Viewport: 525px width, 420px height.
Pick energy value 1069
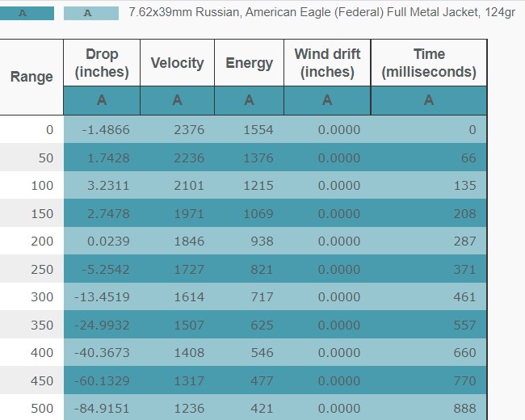(x=258, y=214)
